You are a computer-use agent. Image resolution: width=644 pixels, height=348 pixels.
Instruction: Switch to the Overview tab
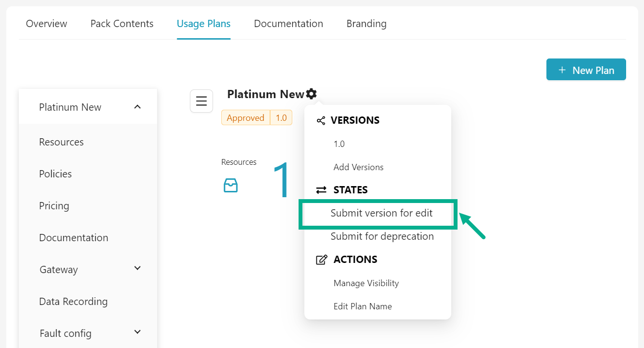(x=46, y=24)
